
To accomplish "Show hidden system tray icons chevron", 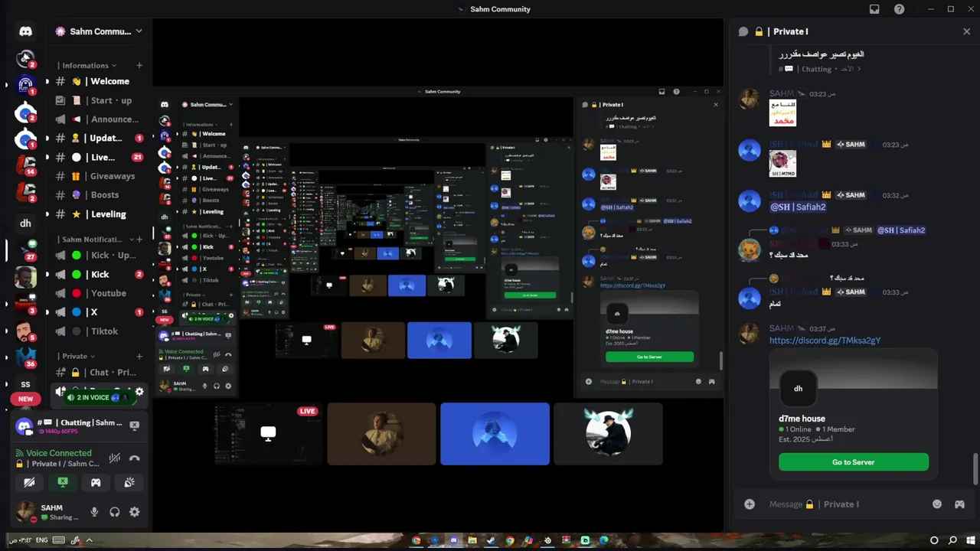I will pyautogui.click(x=89, y=540).
